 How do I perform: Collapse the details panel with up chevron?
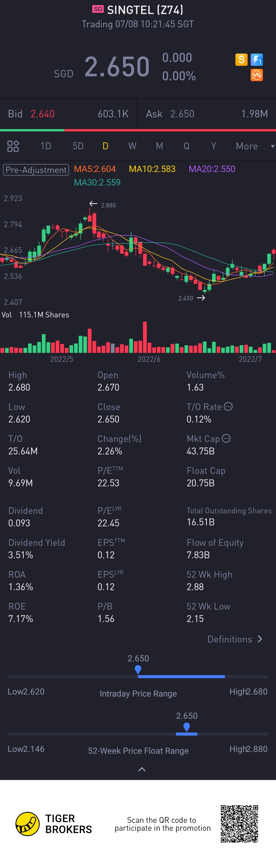click(x=142, y=769)
